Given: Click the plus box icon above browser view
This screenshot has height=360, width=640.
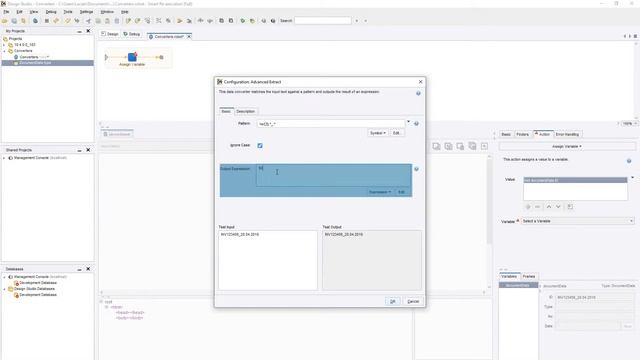Looking at the screenshot, I should [x=484, y=146].
